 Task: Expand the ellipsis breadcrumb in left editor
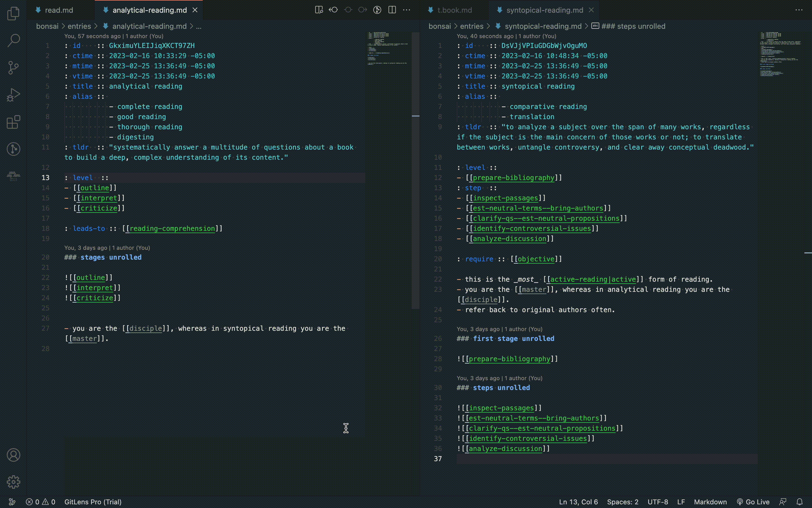[199, 26]
